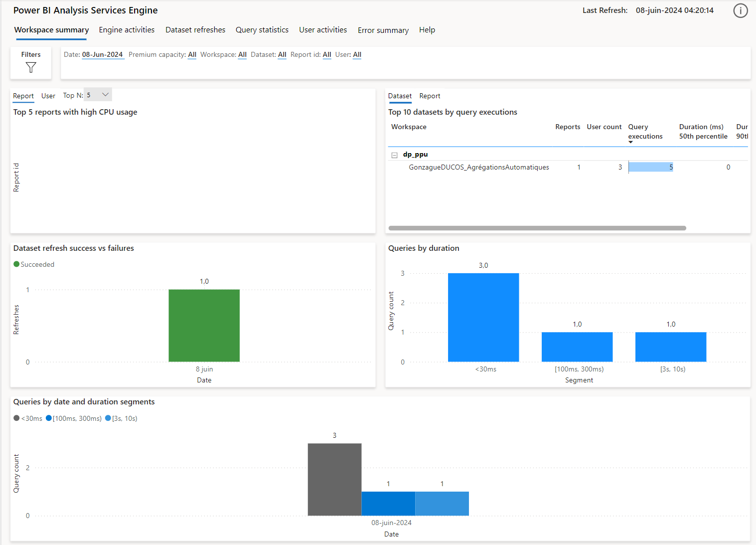756x545 pixels.
Task: Click the User All filter value
Action: coord(357,55)
